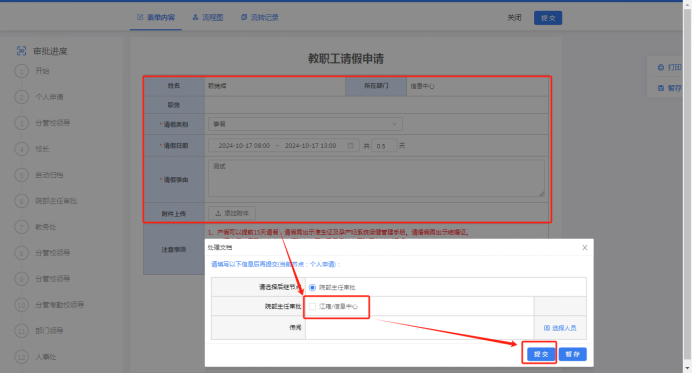Switch to the 流程图 tab
This screenshot has height=373, width=693.
[x=208, y=17]
